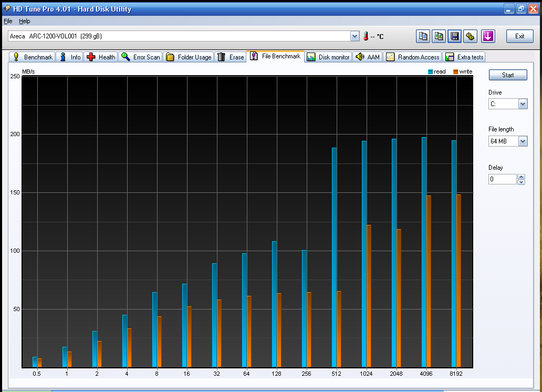Open the Disk monitor tab
Screen dimensions: 542x392
point(328,57)
